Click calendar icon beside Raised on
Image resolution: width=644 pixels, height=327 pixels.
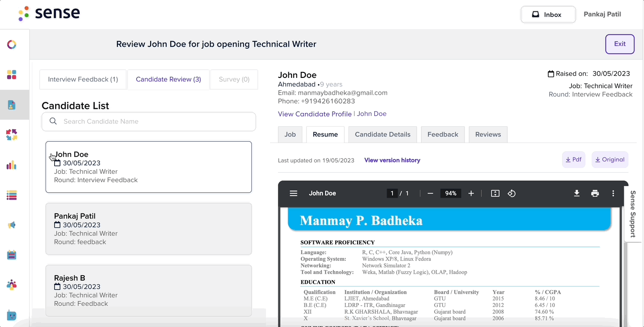pos(551,74)
